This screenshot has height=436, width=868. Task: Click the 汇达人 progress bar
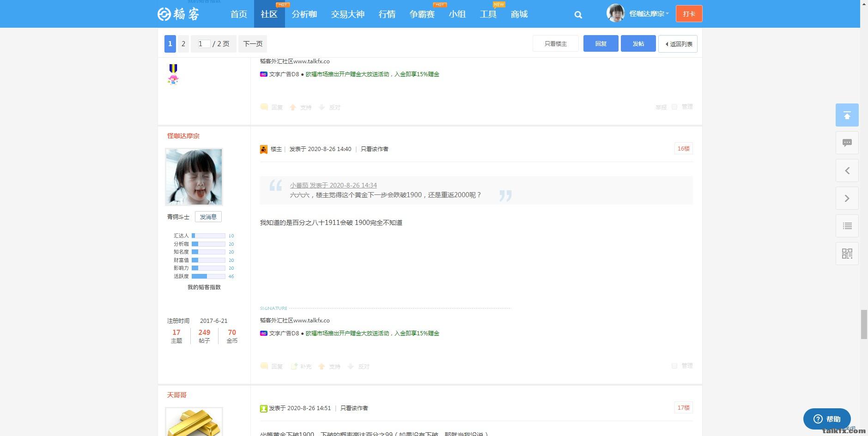pyautogui.click(x=208, y=236)
